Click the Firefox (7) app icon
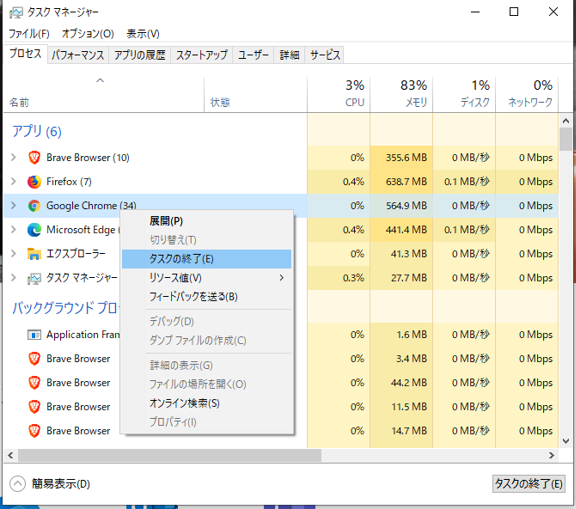Screen dimensions: 576x509 click(34, 182)
